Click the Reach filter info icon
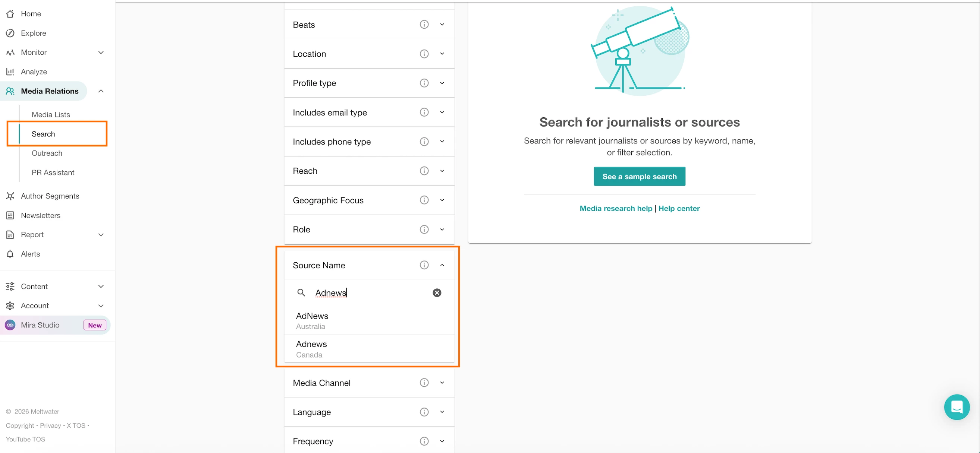Screen dimensions: 980x453 point(424,171)
